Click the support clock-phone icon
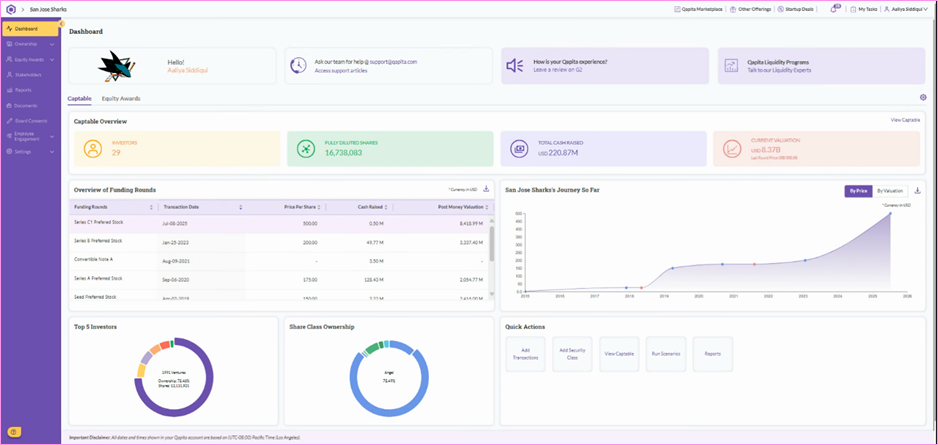 298,66
